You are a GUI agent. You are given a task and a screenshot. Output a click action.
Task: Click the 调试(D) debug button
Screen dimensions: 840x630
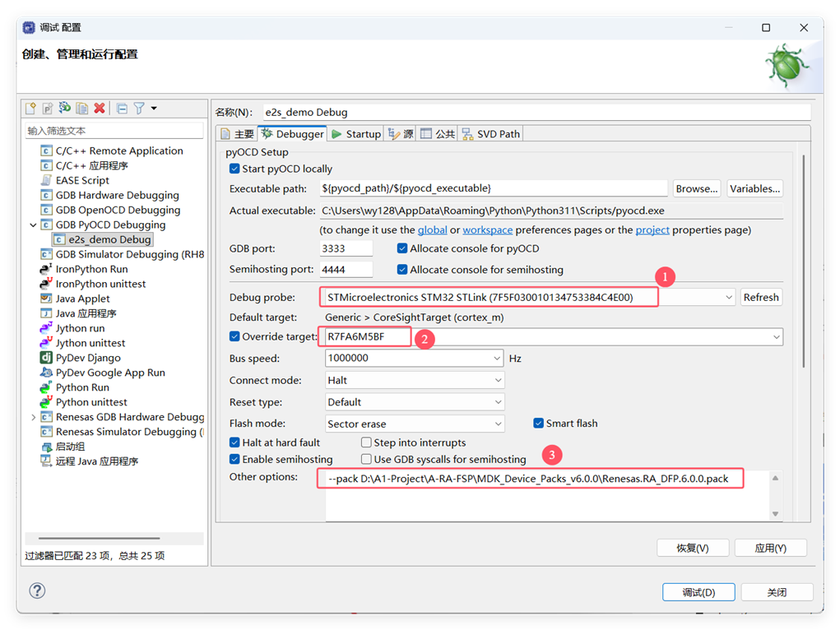[698, 592]
